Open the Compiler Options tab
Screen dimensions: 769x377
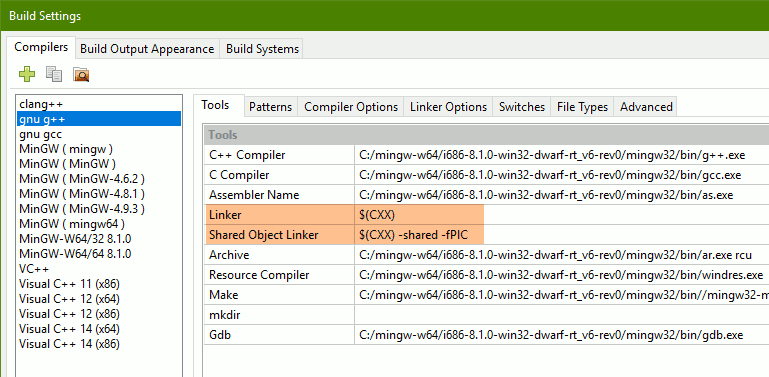(x=351, y=107)
